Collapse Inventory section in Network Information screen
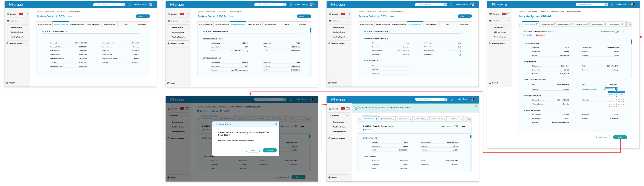644x186 pixels. click(x=187, y=21)
